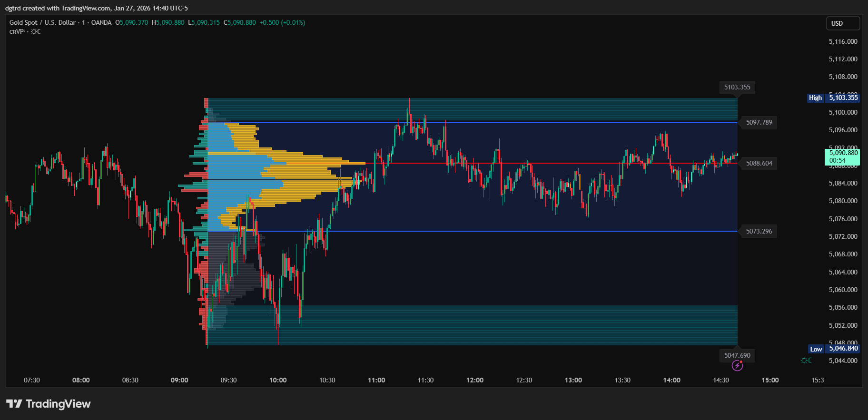
Task: Click the 09:00 time axis label
Action: pos(179,380)
